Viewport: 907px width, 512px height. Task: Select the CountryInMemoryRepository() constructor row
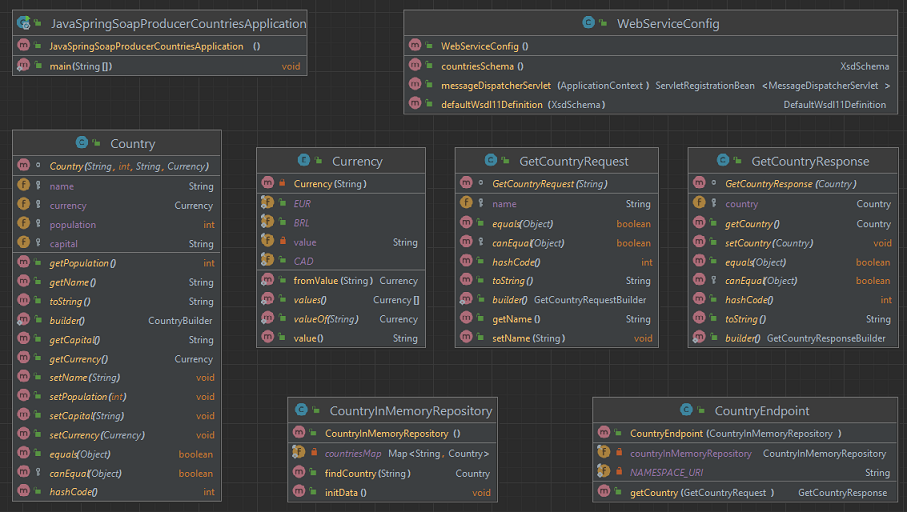(x=392, y=433)
